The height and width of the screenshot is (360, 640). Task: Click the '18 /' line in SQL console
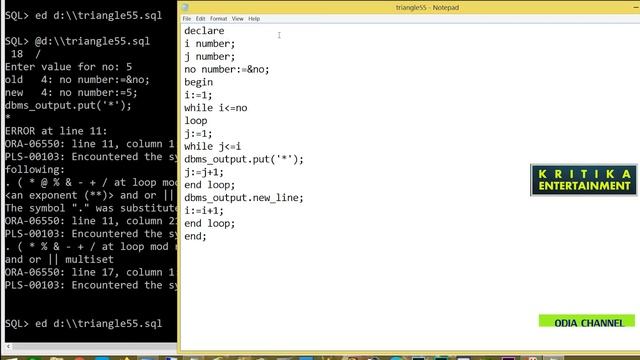[26, 54]
